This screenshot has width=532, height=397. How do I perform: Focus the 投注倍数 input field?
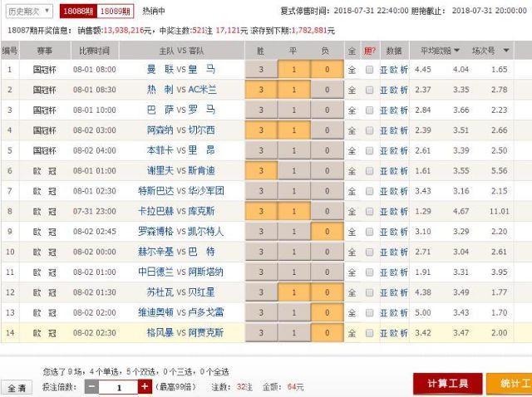118,387
